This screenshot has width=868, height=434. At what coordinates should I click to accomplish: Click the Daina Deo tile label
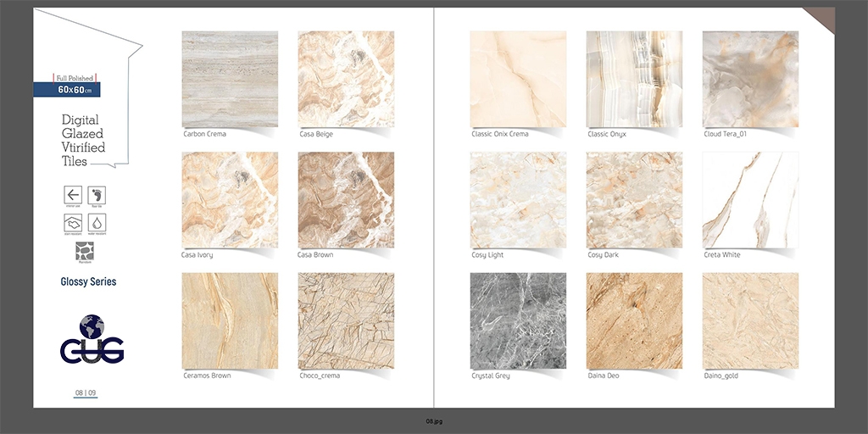click(604, 376)
